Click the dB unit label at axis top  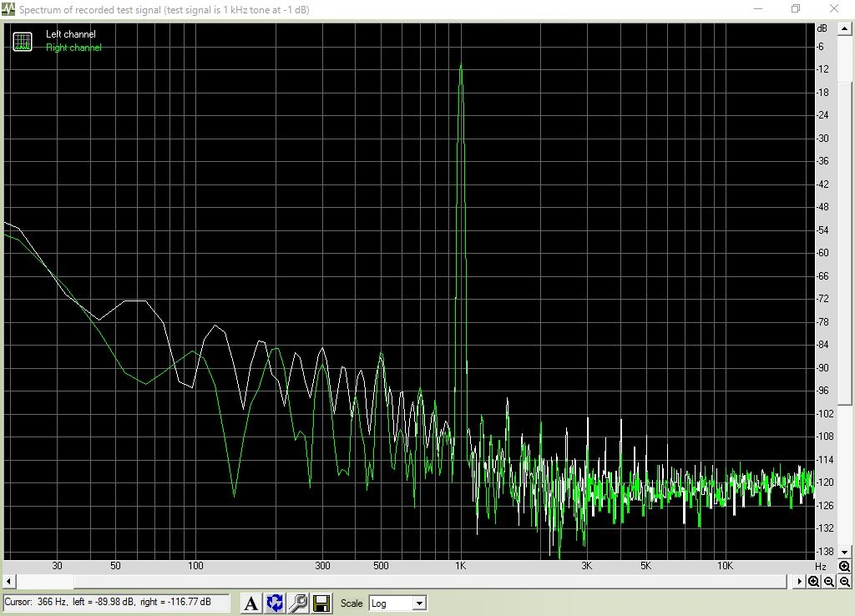point(822,28)
